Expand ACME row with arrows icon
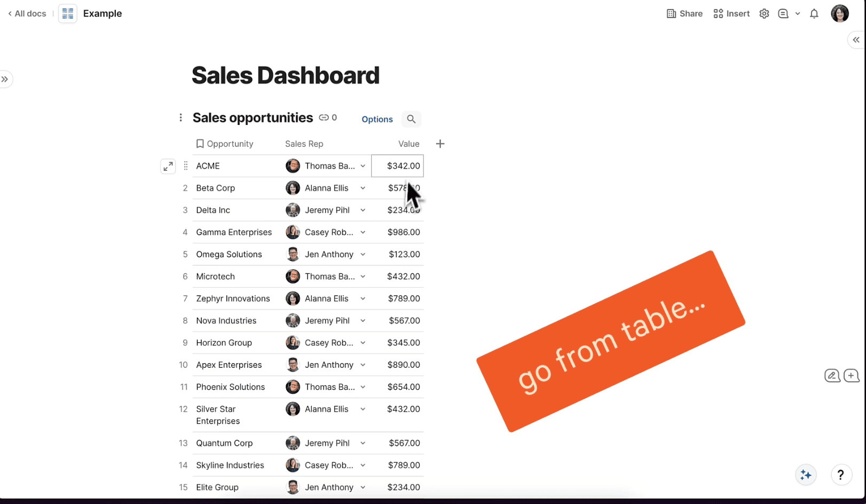This screenshot has width=866, height=504. point(168,167)
